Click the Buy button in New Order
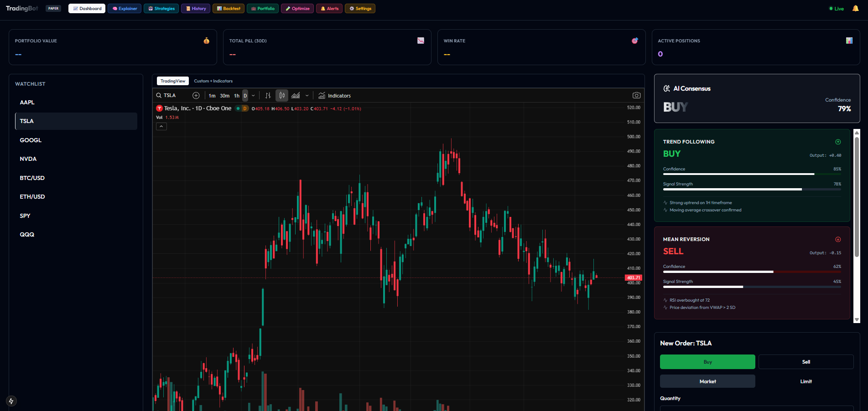The height and width of the screenshot is (411, 868). coord(707,361)
